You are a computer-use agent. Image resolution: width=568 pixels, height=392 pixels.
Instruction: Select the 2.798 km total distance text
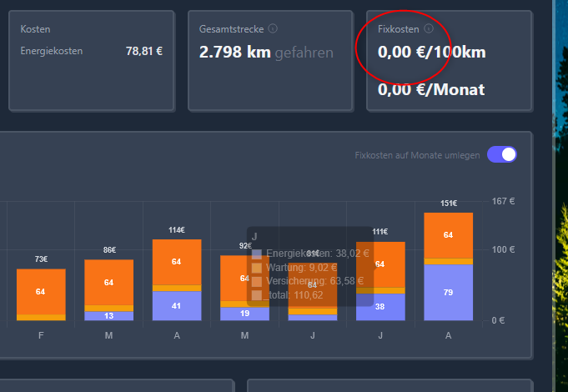point(235,53)
